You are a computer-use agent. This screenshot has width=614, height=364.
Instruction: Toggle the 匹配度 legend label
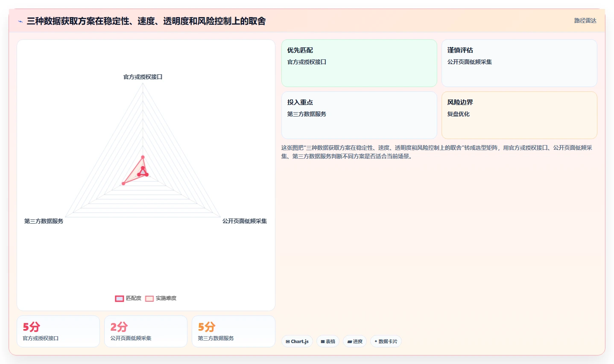134,298
